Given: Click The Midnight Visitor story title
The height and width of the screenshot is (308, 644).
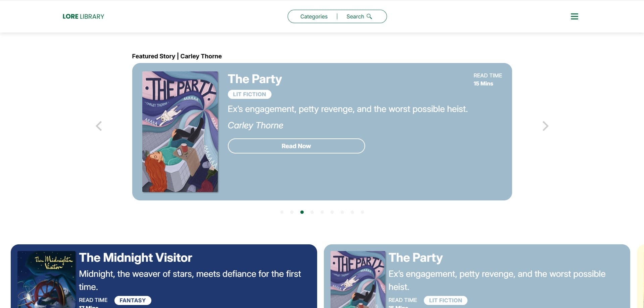Looking at the screenshot, I should (136, 258).
